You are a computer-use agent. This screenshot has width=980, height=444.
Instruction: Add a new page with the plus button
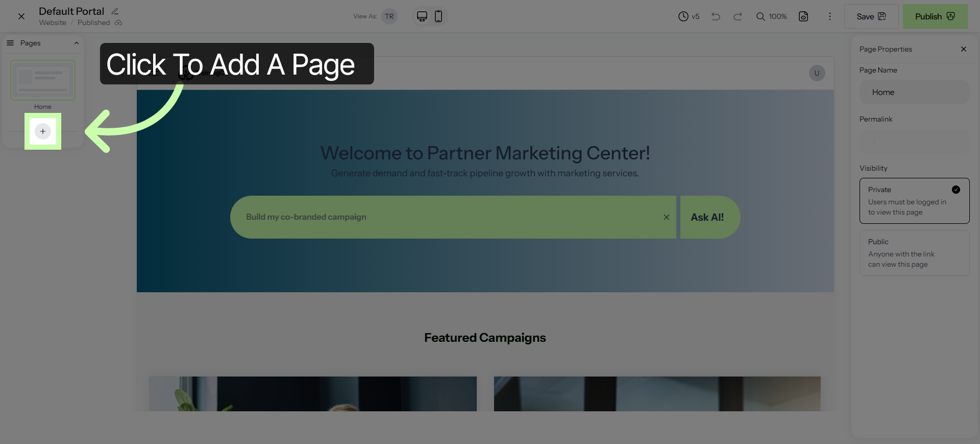[43, 131]
